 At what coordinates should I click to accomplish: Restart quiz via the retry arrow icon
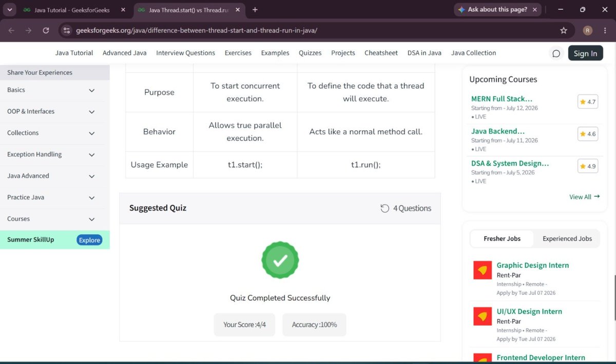pyautogui.click(x=384, y=208)
